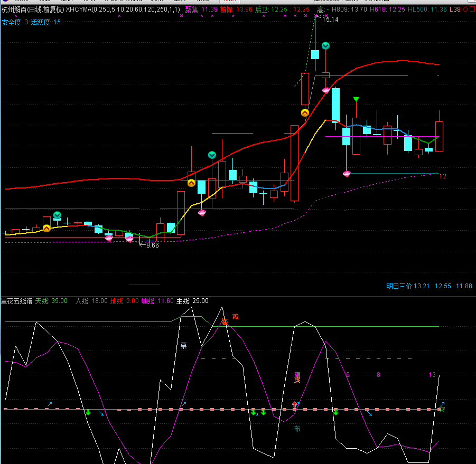Click the 辅线: 11.60 value

[157, 301]
